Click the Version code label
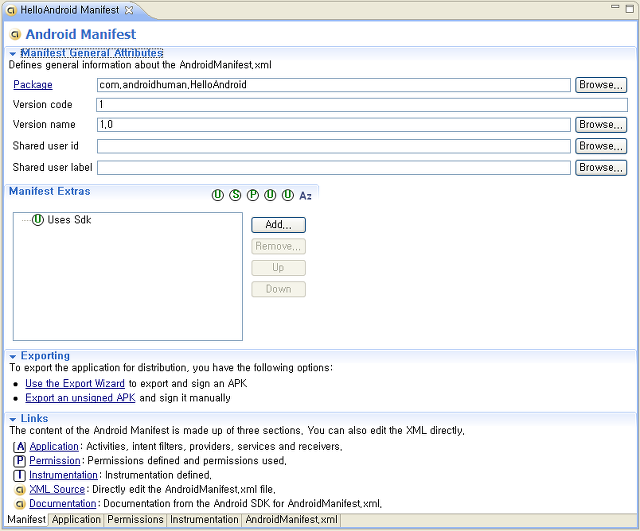Viewport: 640px width, 531px height. (42, 104)
